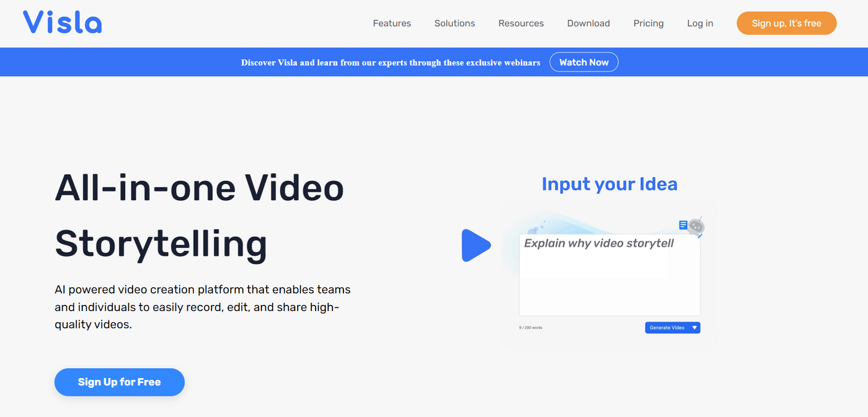Select Download in the navigation bar
The width and height of the screenshot is (868, 417).
[588, 23]
